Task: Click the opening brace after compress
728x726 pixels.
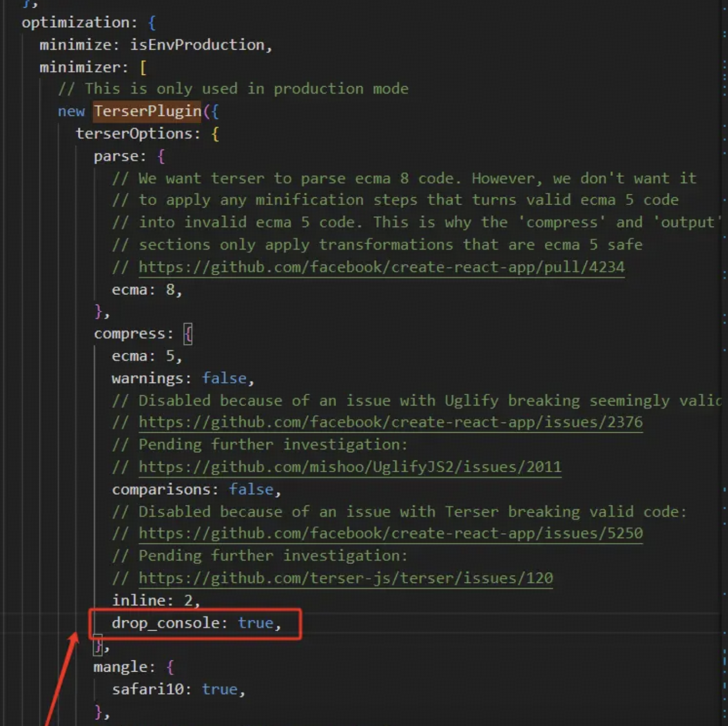Action: click(x=188, y=334)
